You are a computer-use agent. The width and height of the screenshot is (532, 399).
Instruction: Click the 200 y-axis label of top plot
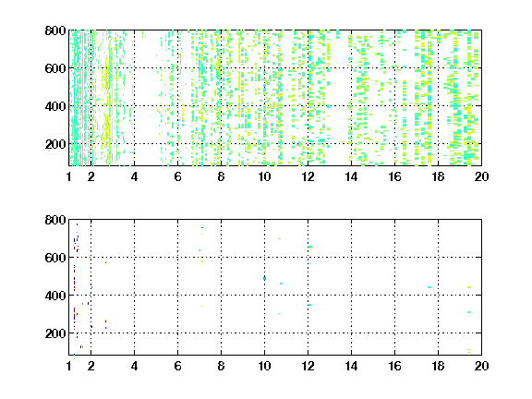coord(55,144)
